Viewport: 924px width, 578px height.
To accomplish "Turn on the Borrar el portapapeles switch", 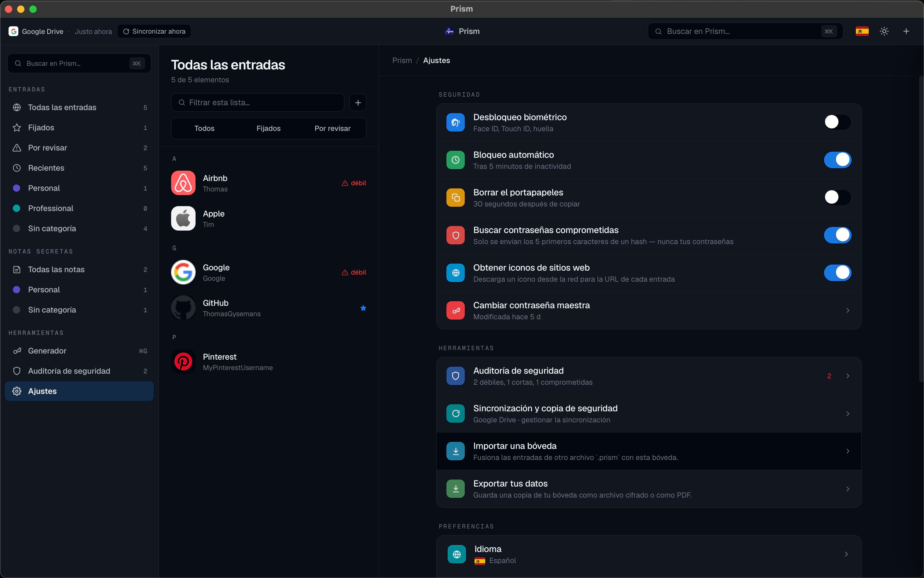I will (x=837, y=198).
